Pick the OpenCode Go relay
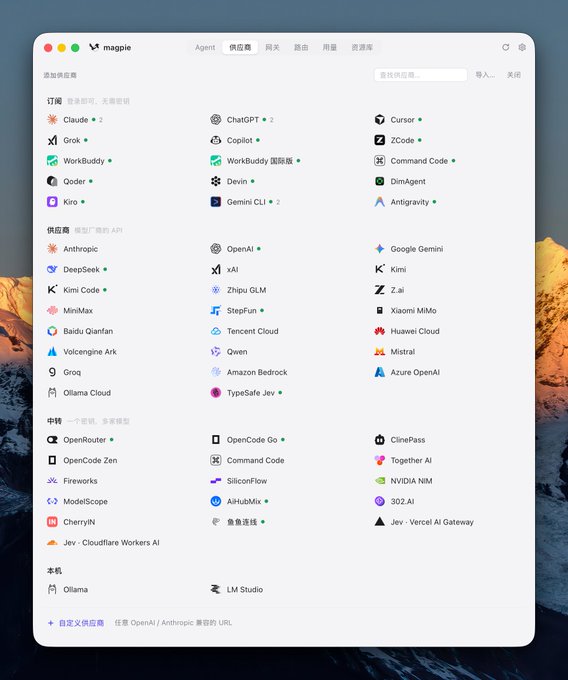The height and width of the screenshot is (680, 568). pyautogui.click(x=248, y=440)
